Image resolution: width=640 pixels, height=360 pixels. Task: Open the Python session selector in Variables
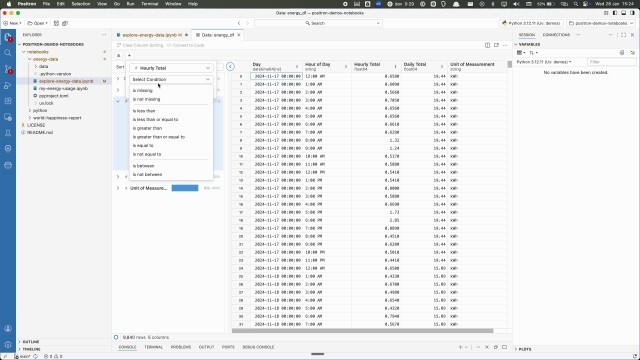(x=544, y=62)
